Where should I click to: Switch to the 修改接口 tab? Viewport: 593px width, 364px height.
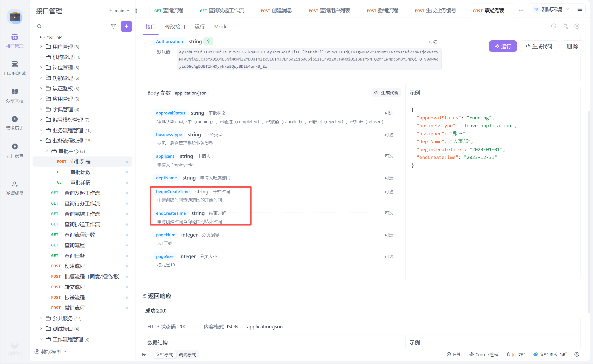175,27
